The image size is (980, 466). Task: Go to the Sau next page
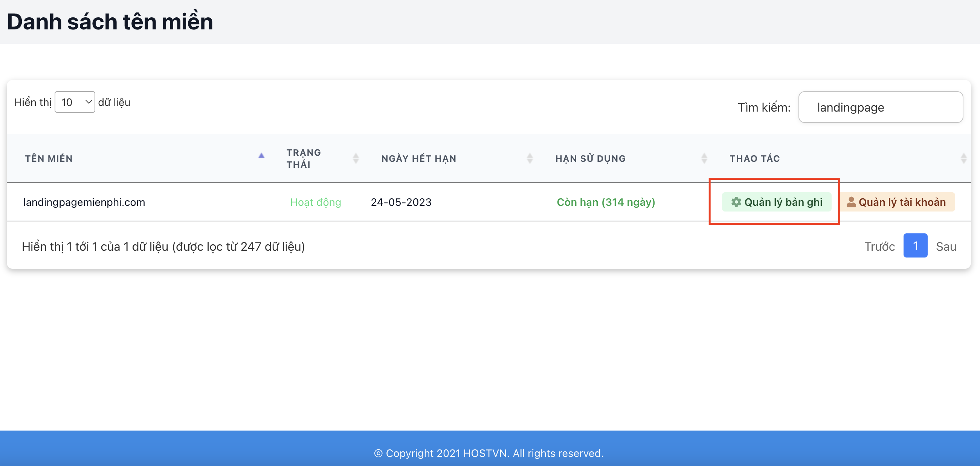[x=946, y=246]
